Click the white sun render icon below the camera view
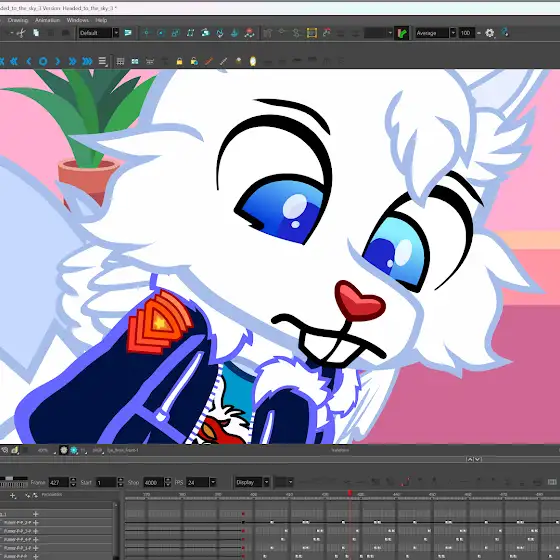Image resolution: width=560 pixels, height=560 pixels. coord(64,450)
